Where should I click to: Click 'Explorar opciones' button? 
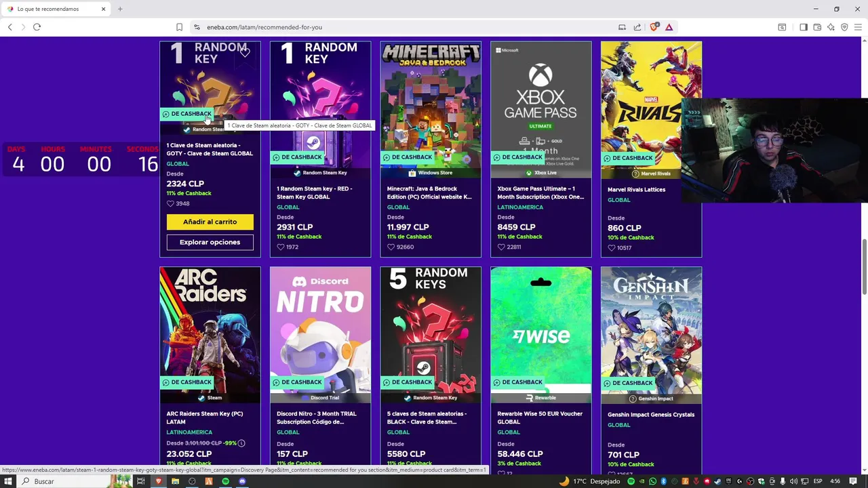click(210, 242)
